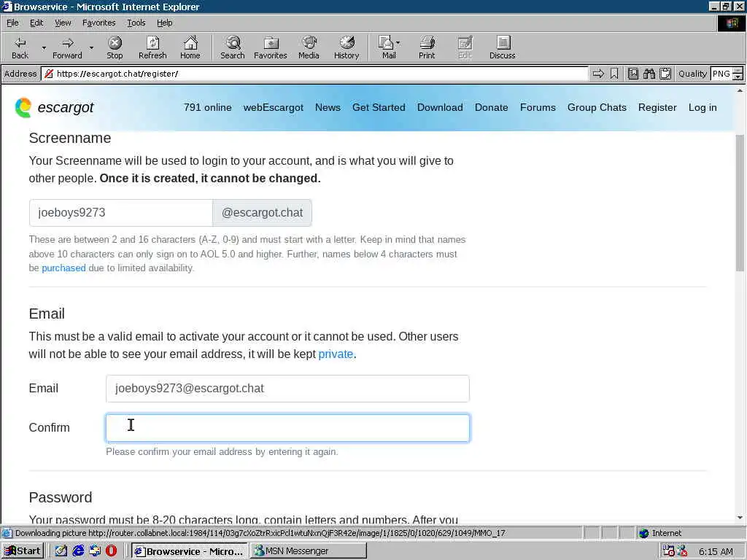Open the Back history dropdown arrow
The image size is (747, 560).
click(44, 47)
